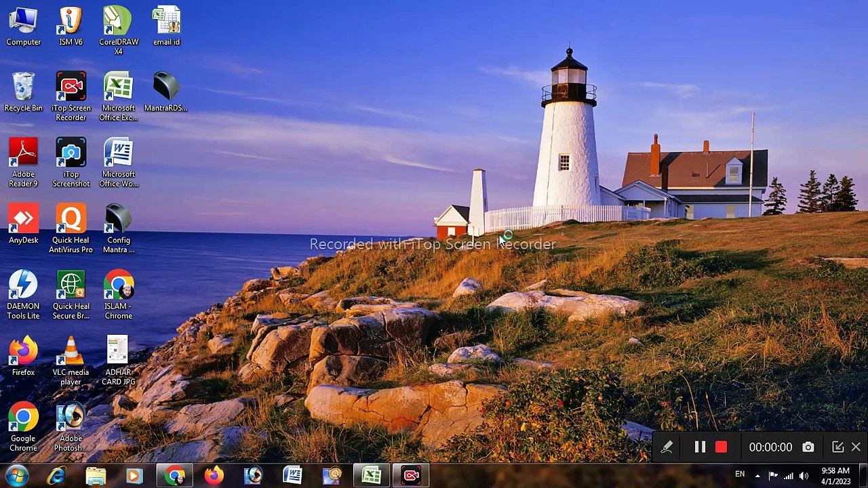Open the ISM V6 desktop shortcut
Image resolution: width=868 pixels, height=488 pixels.
coord(71,26)
